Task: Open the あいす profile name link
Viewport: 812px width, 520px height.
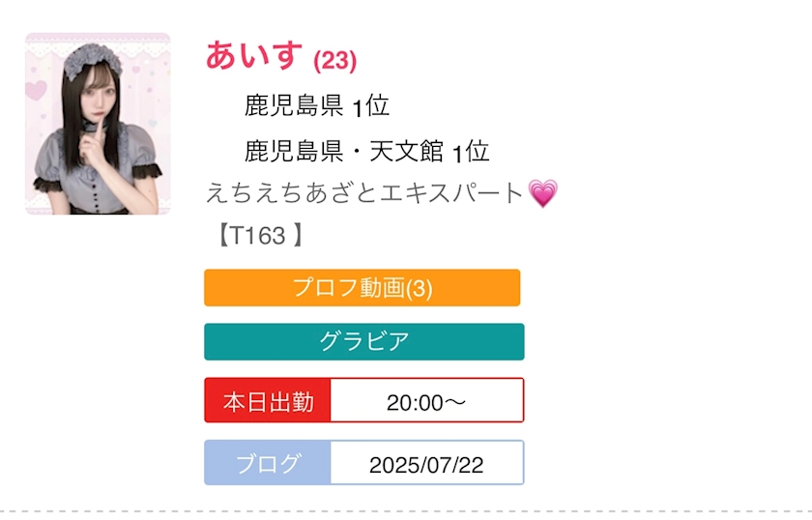Action: [x=254, y=56]
